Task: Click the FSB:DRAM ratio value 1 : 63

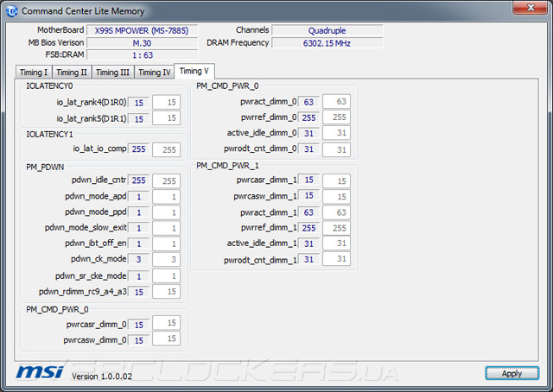Action: pyautogui.click(x=142, y=55)
